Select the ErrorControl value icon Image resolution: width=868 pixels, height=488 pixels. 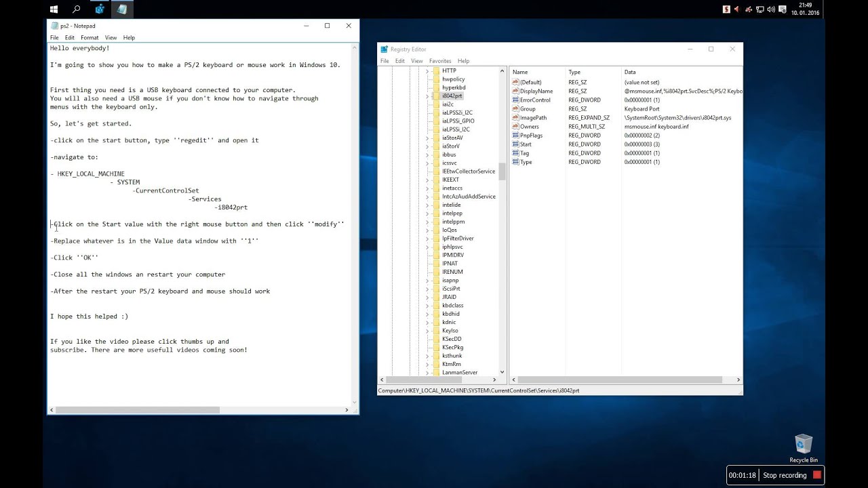pyautogui.click(x=515, y=100)
